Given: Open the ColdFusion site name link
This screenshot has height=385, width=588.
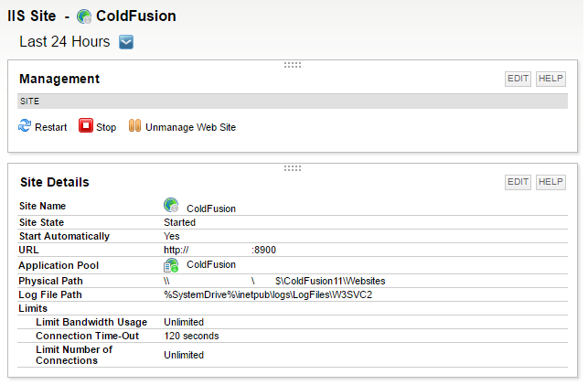Looking at the screenshot, I should (x=211, y=209).
